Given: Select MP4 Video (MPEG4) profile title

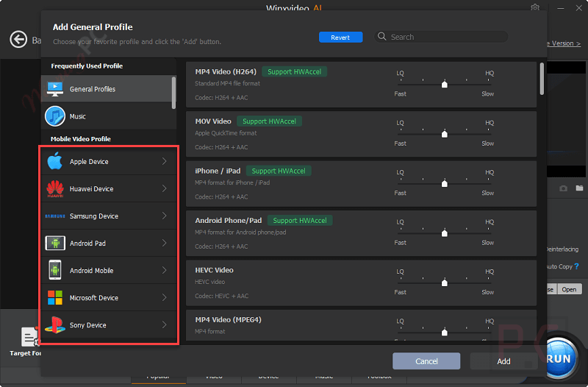Looking at the screenshot, I should (x=228, y=319).
